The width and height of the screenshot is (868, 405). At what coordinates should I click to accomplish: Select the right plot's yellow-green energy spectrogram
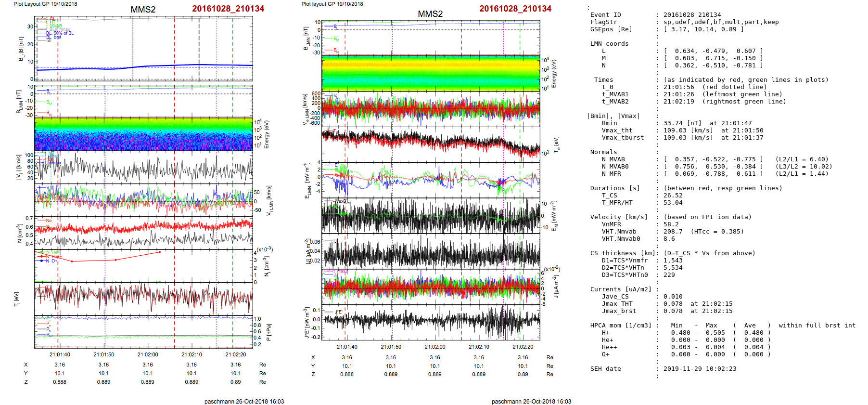431,73
